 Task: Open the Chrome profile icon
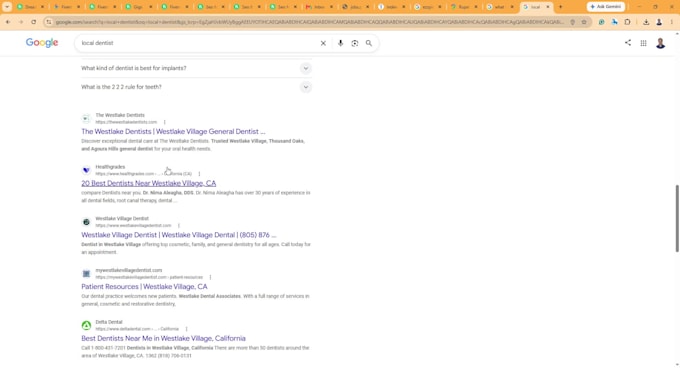(659, 22)
